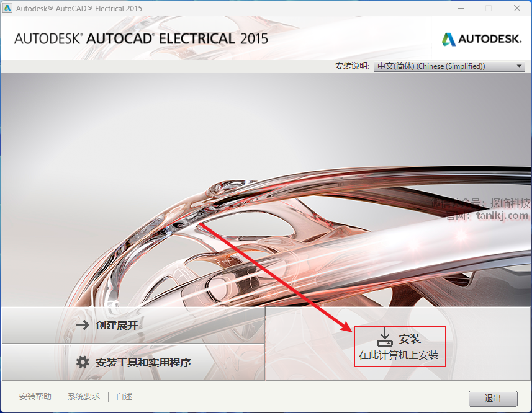
Task: Open the 中文(简体) language combo box
Action: (x=449, y=66)
